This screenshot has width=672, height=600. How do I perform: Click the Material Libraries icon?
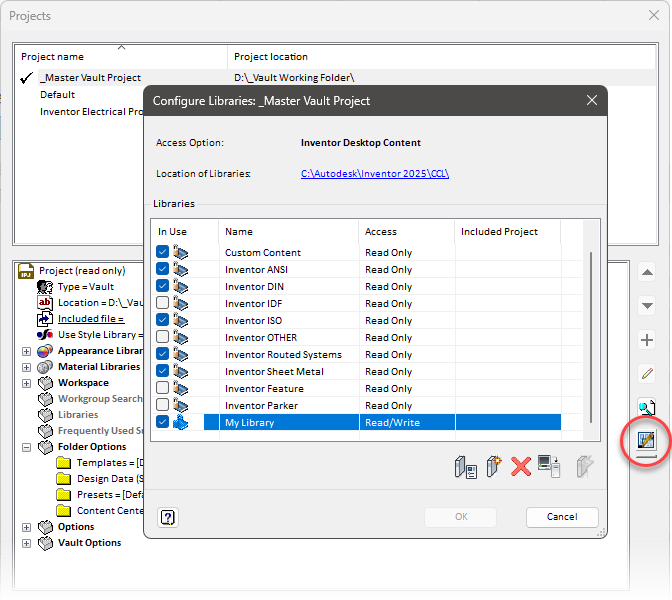tap(45, 367)
